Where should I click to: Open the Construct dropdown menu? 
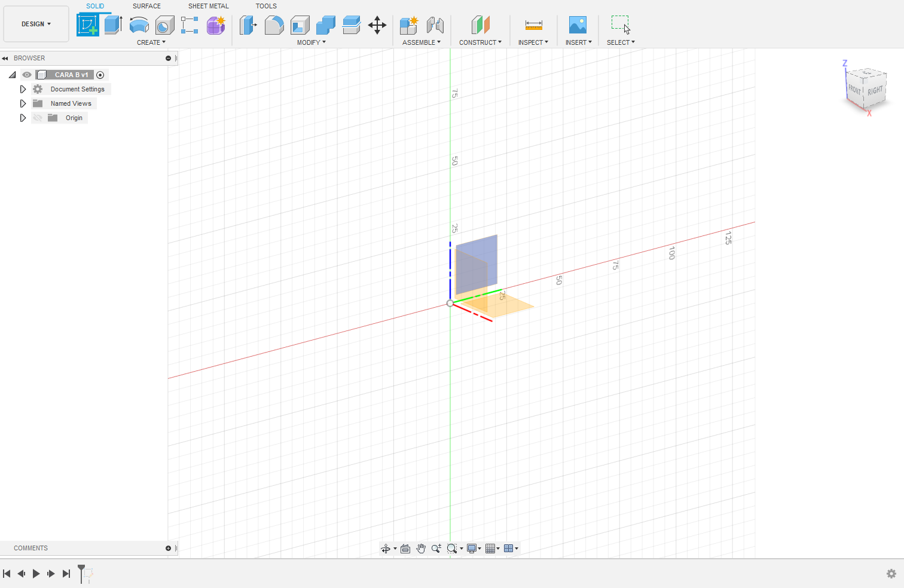point(480,42)
